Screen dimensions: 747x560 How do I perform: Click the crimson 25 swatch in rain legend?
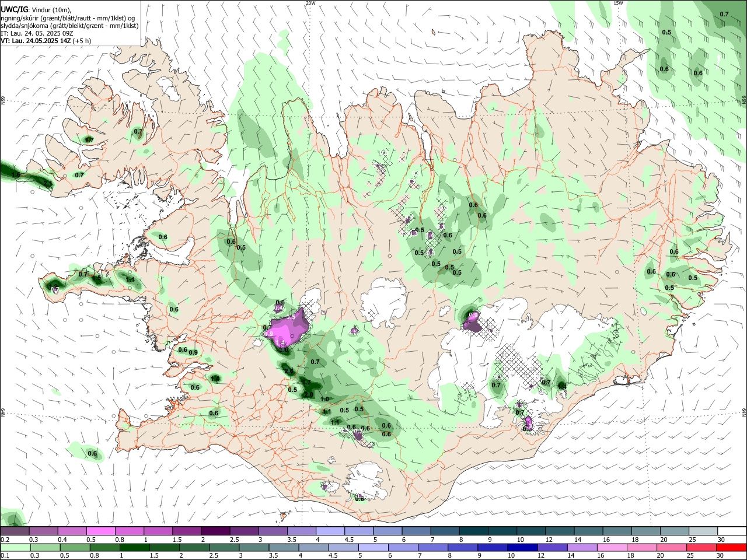point(701,547)
